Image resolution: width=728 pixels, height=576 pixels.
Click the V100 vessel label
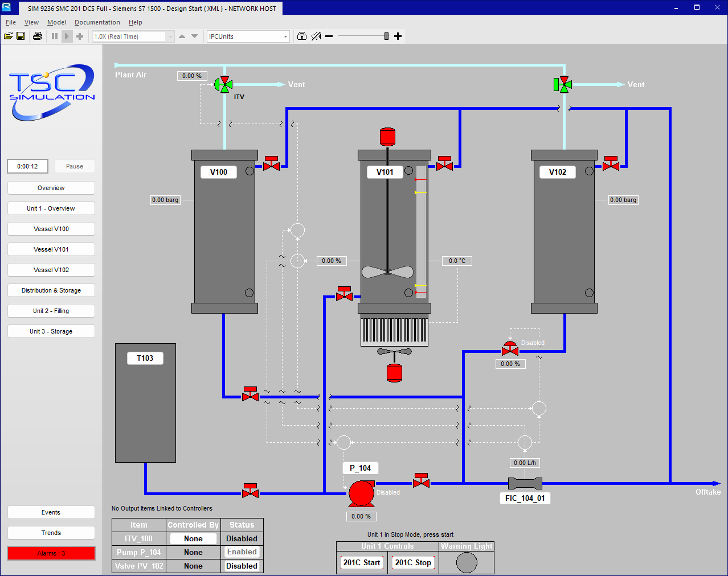pyautogui.click(x=219, y=172)
